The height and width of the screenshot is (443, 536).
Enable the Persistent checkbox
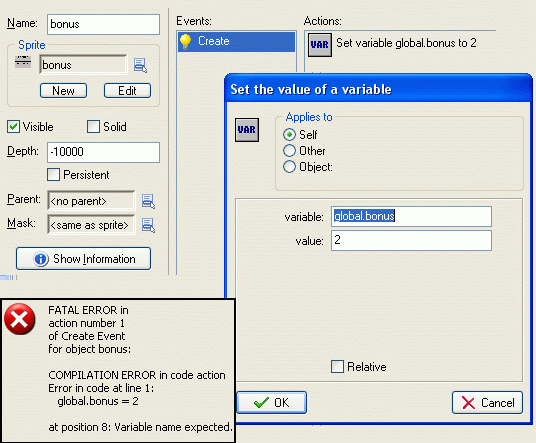pyautogui.click(x=53, y=175)
